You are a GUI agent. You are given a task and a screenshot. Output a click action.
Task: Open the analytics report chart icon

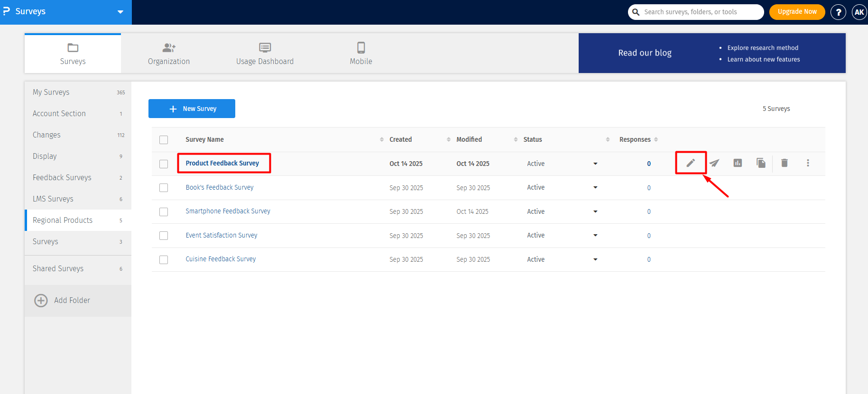point(738,163)
